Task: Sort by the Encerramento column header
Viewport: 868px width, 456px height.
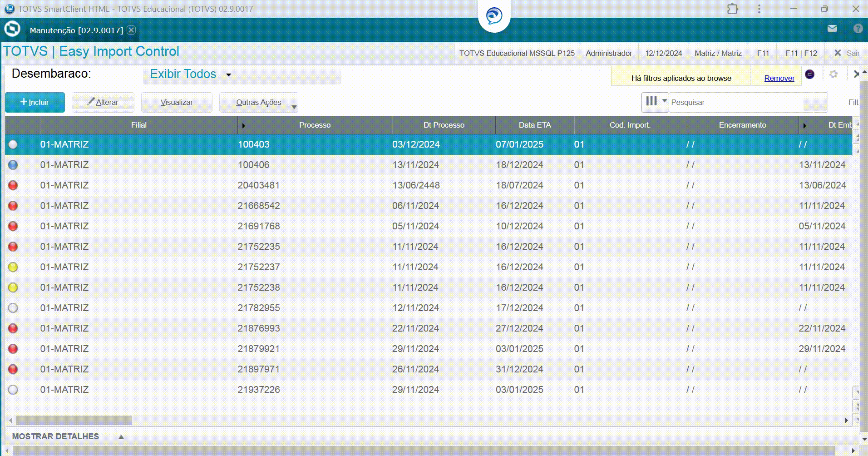Action: [x=743, y=125]
